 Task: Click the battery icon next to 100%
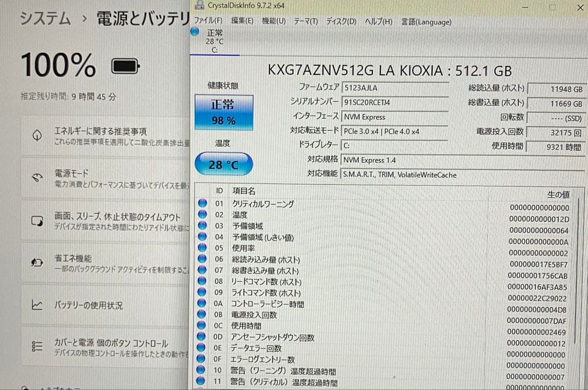[124, 65]
